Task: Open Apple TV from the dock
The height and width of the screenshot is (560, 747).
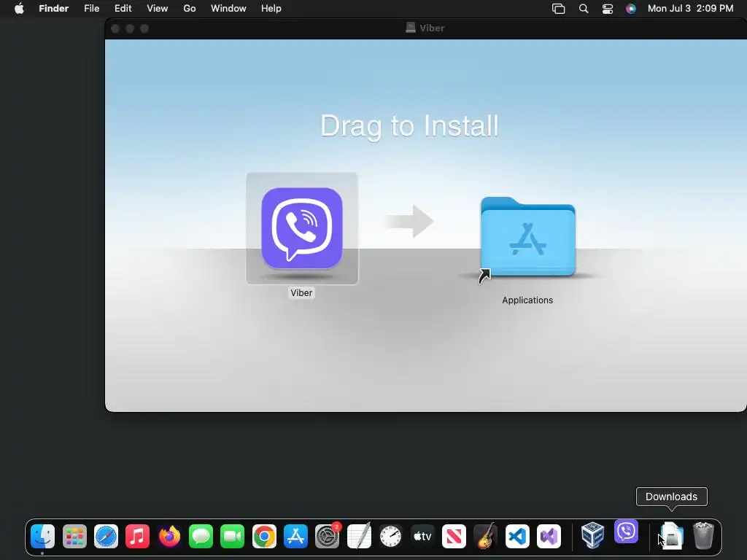Action: (422, 536)
